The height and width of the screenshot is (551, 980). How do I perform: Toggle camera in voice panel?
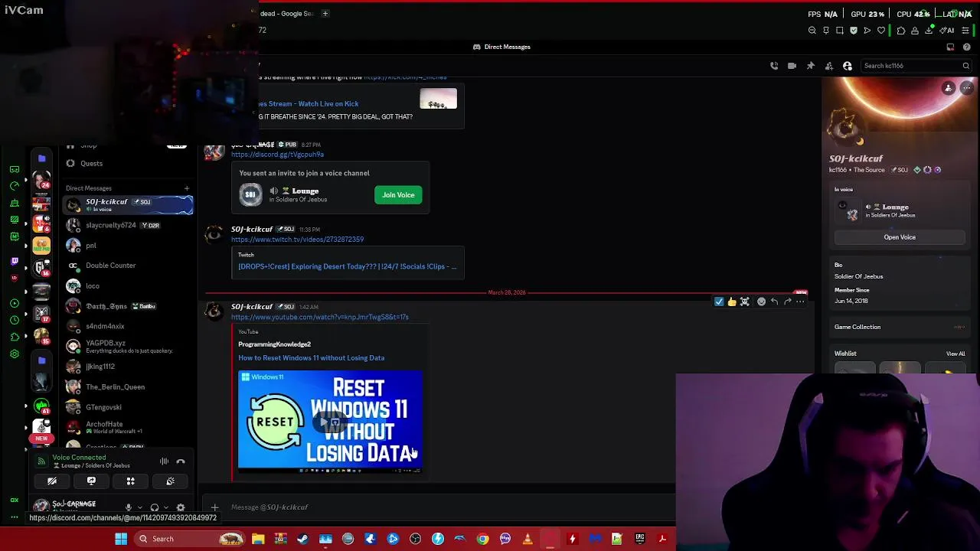coord(52,481)
